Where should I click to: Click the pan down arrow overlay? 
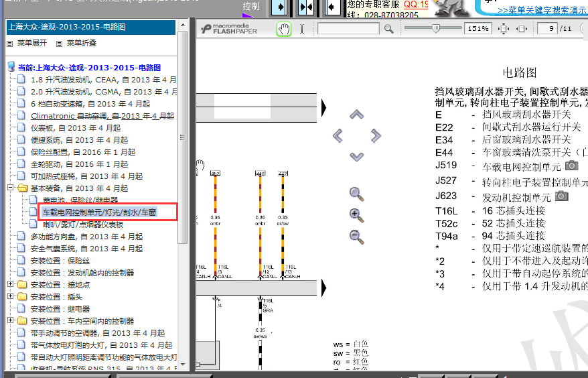point(357,157)
